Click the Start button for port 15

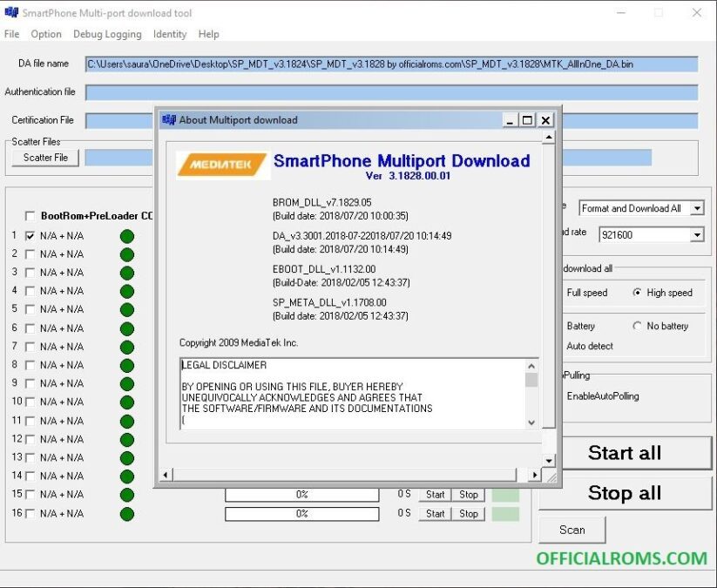(435, 495)
